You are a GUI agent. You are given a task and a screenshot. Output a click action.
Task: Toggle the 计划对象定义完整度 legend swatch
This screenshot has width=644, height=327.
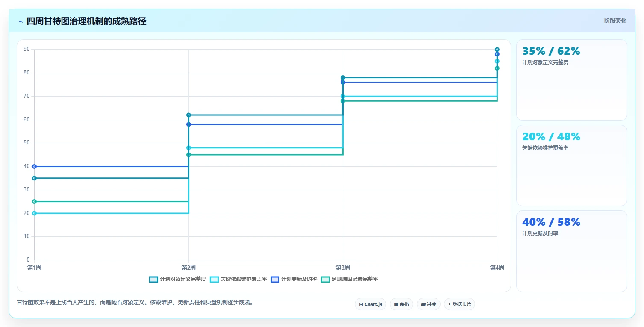point(153,279)
